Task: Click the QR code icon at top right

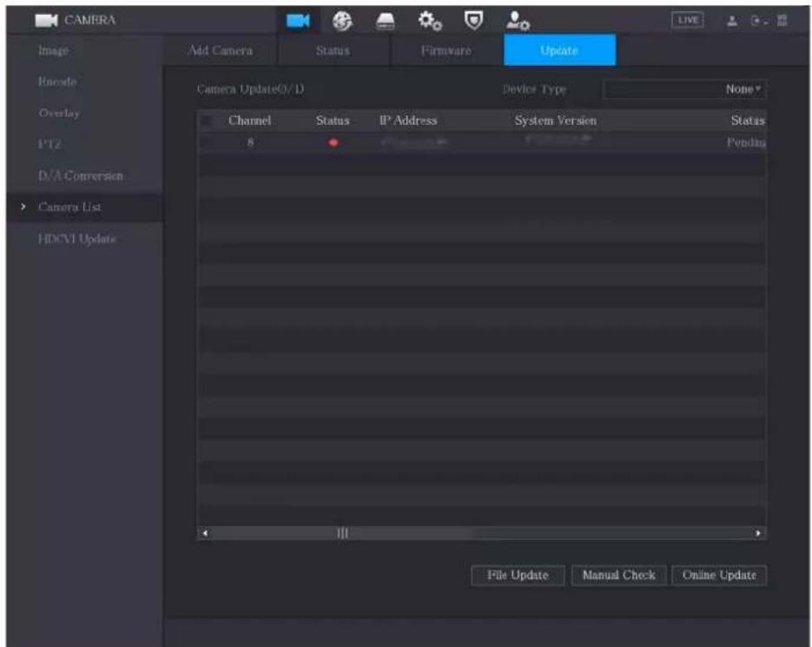Action: (782, 20)
